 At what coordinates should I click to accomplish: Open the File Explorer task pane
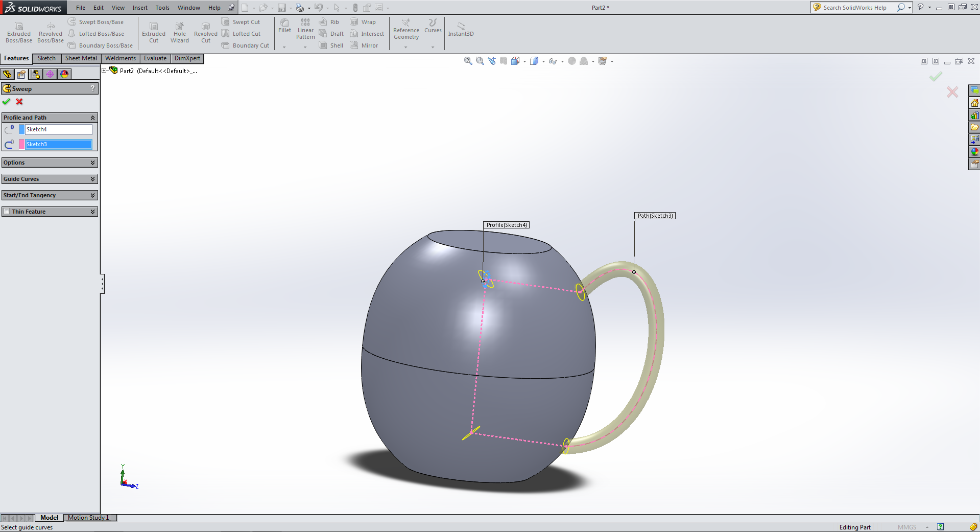pyautogui.click(x=974, y=127)
